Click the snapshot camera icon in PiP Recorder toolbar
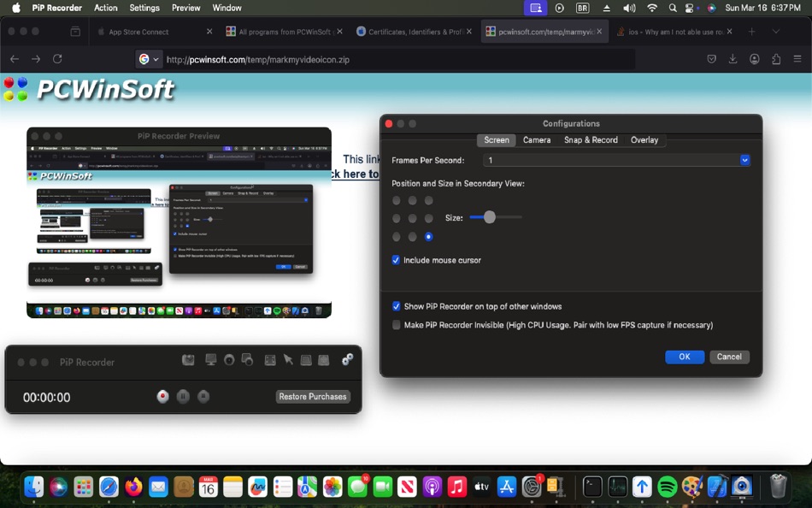812x508 pixels. pos(188,359)
